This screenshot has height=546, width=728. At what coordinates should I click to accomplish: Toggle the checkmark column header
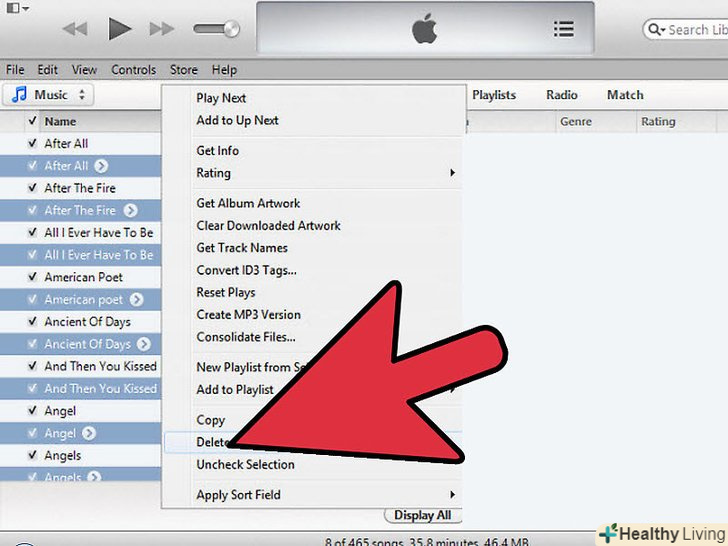point(32,121)
